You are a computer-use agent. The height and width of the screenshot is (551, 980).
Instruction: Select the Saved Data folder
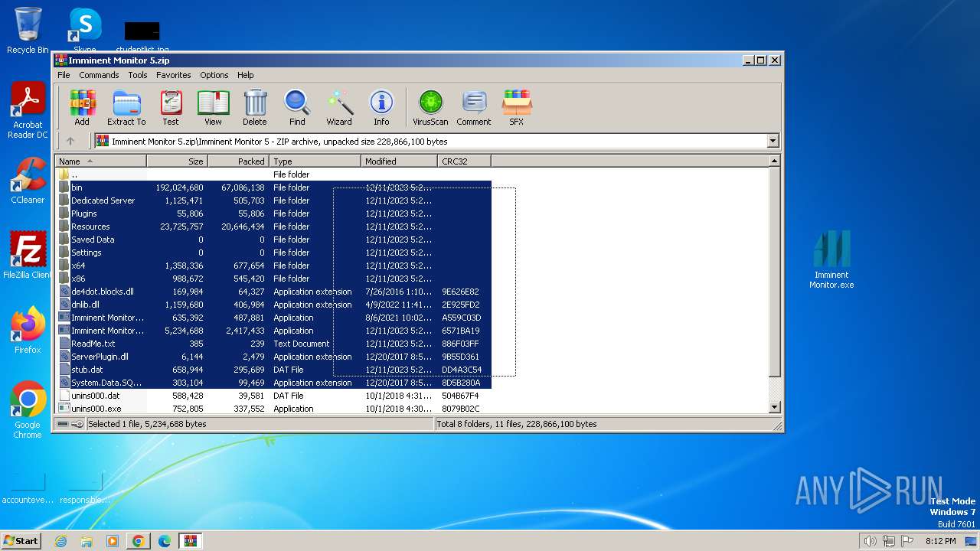(x=273, y=240)
